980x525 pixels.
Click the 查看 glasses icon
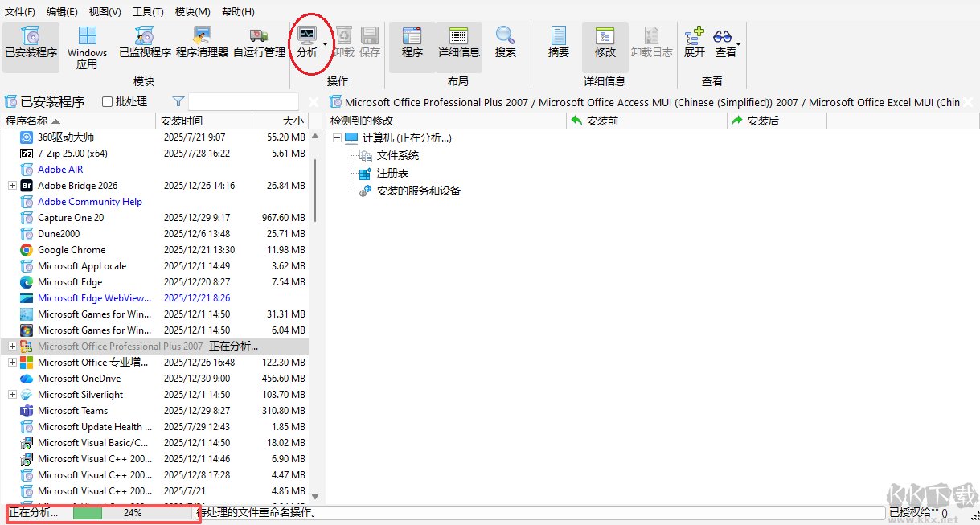coord(723,36)
